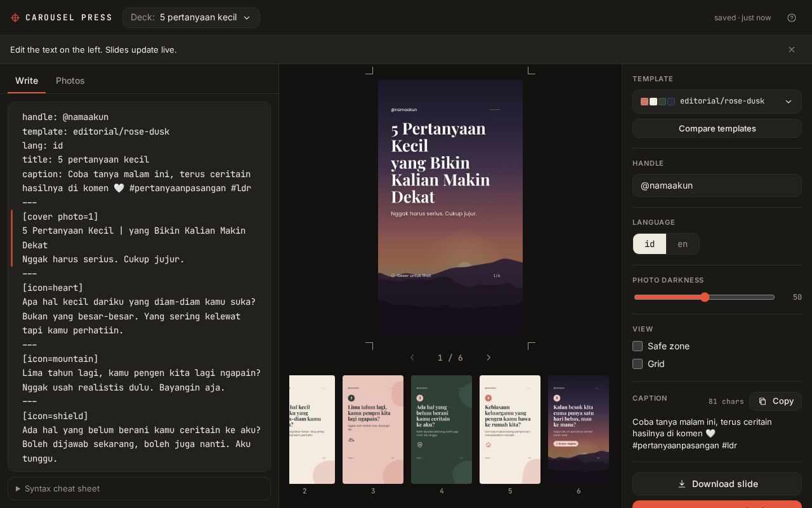The image size is (812, 508).
Task: Click the Compare templates button
Action: click(717, 128)
